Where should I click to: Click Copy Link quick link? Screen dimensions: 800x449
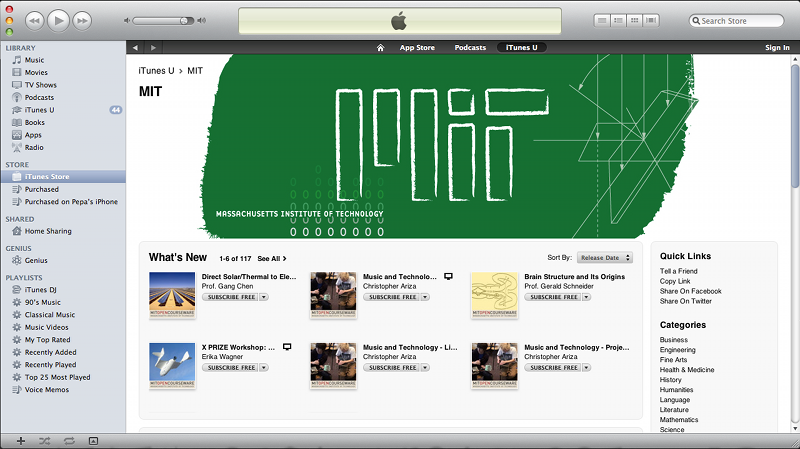[x=674, y=281]
